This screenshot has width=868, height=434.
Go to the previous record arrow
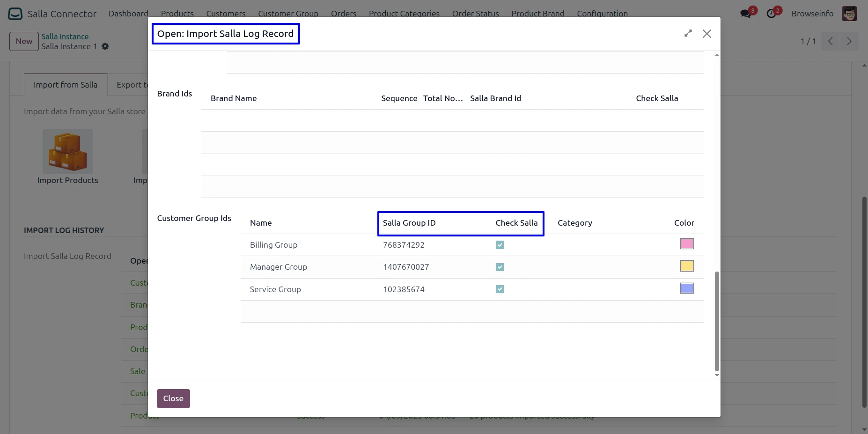coord(830,41)
